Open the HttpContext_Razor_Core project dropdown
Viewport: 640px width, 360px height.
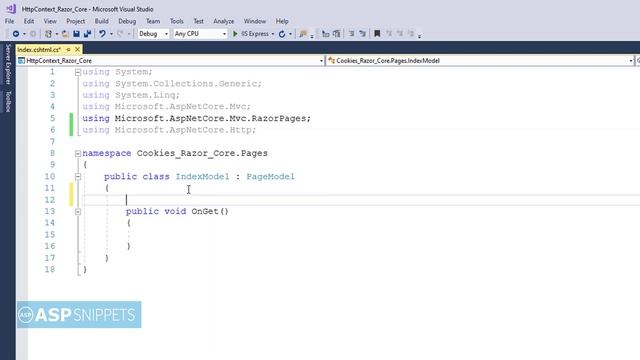tap(170, 61)
